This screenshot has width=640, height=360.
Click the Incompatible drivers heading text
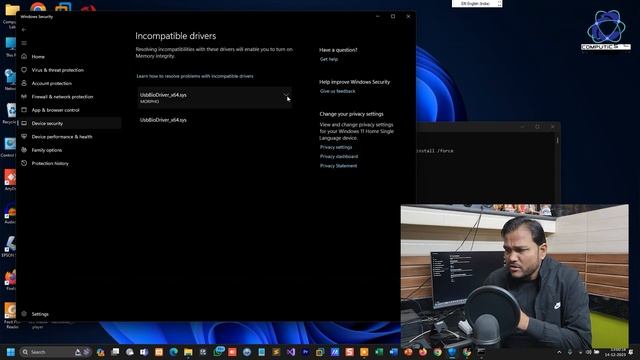pos(176,36)
